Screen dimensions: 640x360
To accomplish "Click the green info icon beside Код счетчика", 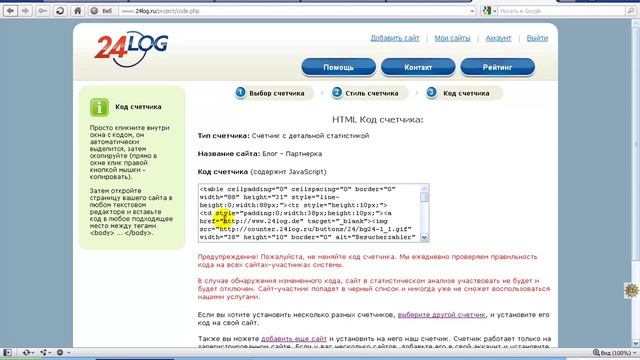I will 99,107.
